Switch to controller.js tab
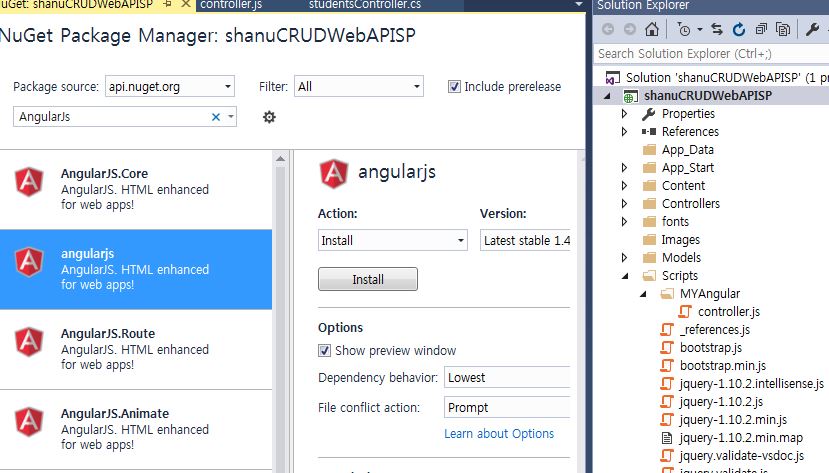 coord(231,5)
